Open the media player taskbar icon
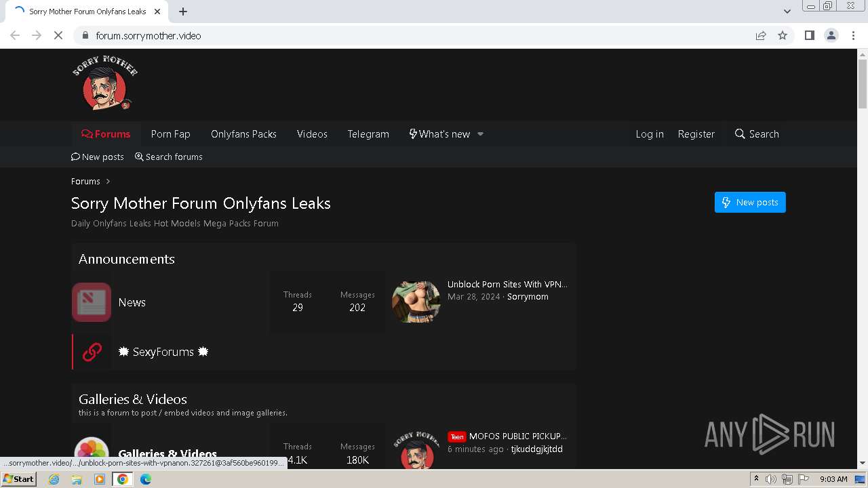The height and width of the screenshot is (488, 868). (100, 479)
